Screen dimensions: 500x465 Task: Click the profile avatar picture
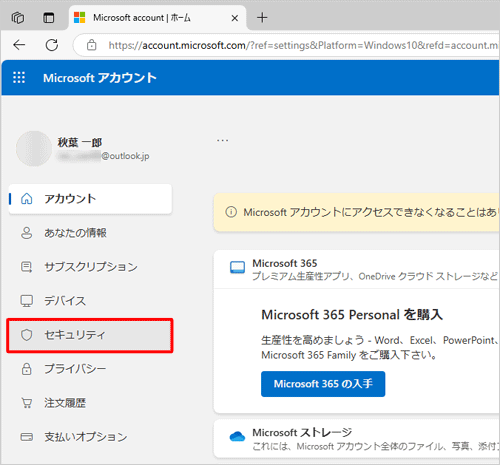34,148
